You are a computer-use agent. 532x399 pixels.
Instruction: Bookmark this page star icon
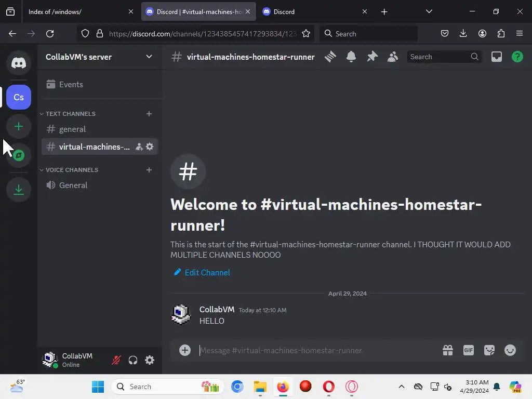(x=305, y=34)
